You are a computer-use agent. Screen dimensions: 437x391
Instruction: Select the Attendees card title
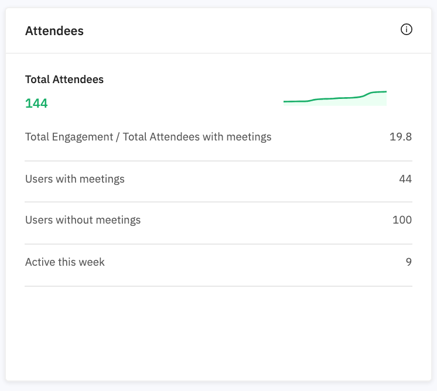[x=54, y=31]
